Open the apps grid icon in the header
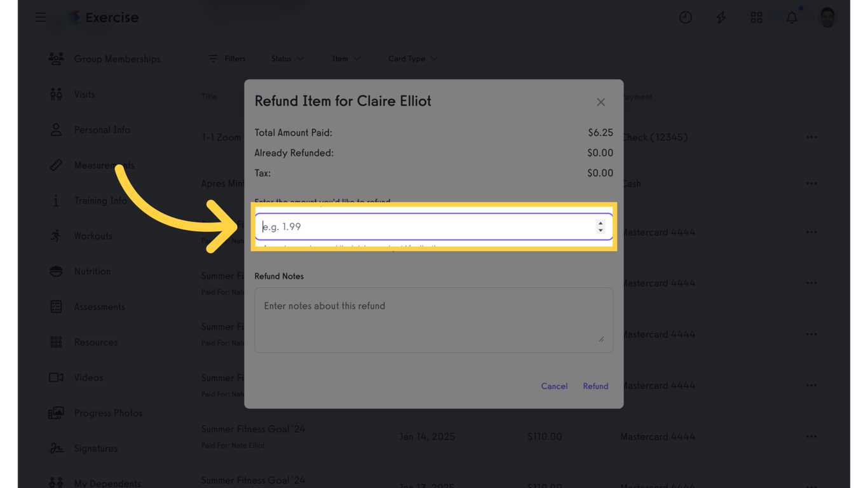868x488 pixels. [x=756, y=17]
